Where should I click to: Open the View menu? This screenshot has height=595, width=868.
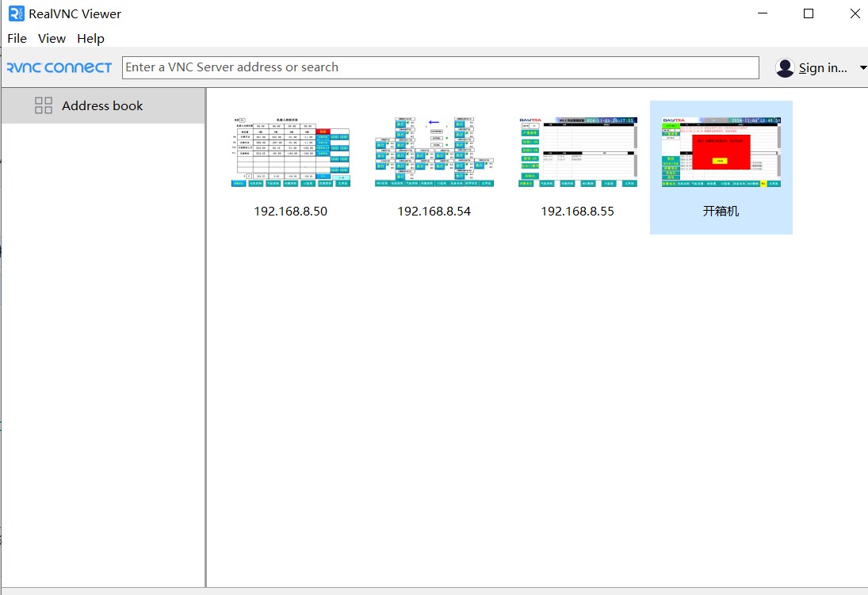pyautogui.click(x=52, y=38)
